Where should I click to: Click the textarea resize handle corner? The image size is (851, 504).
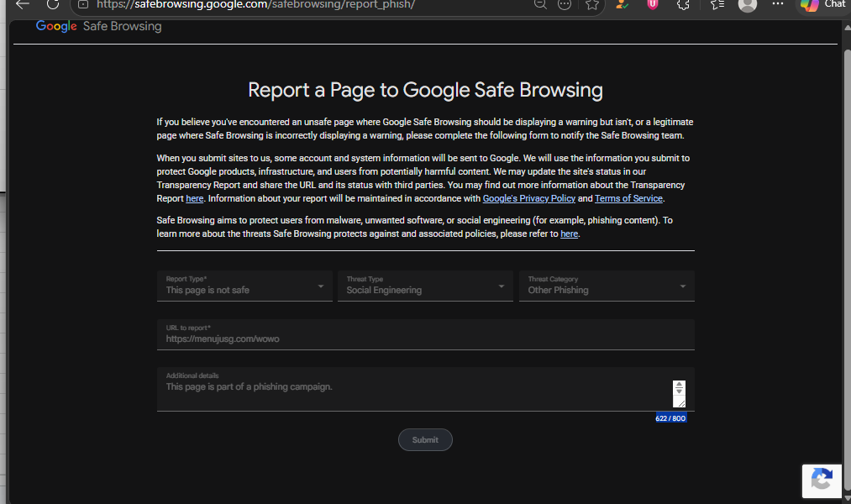tap(681, 403)
